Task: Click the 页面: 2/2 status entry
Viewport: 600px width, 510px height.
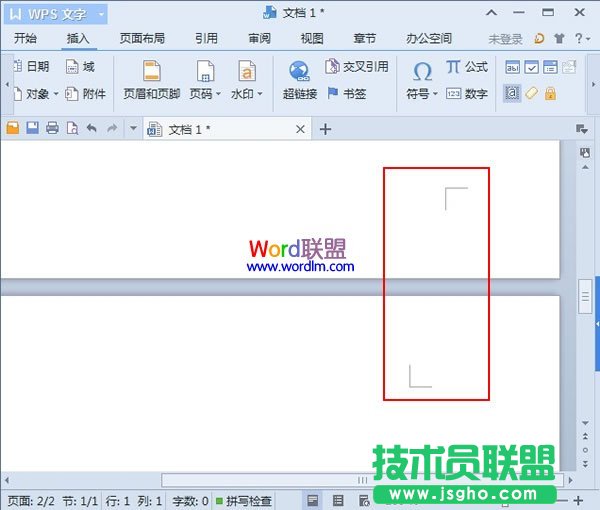Action: click(x=31, y=500)
